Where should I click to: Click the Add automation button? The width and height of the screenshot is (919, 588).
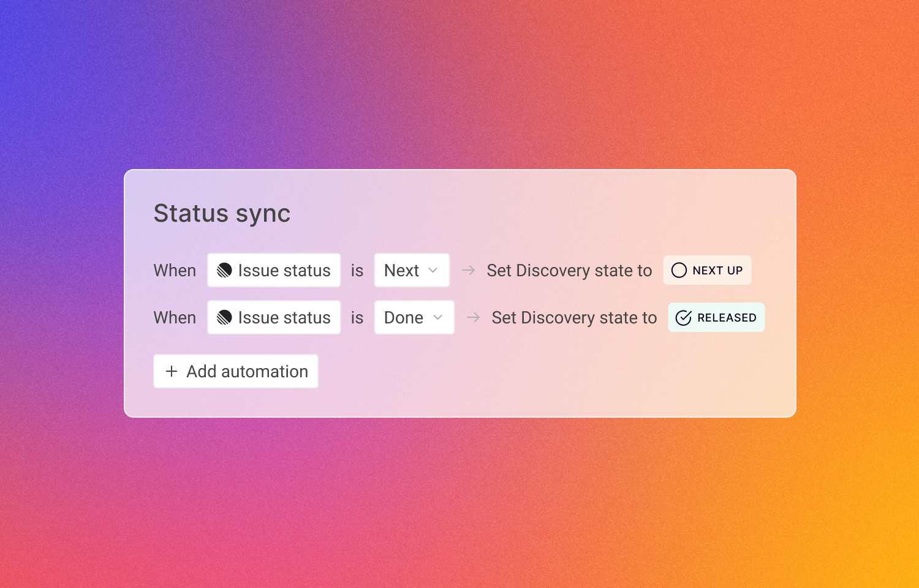[x=235, y=371]
